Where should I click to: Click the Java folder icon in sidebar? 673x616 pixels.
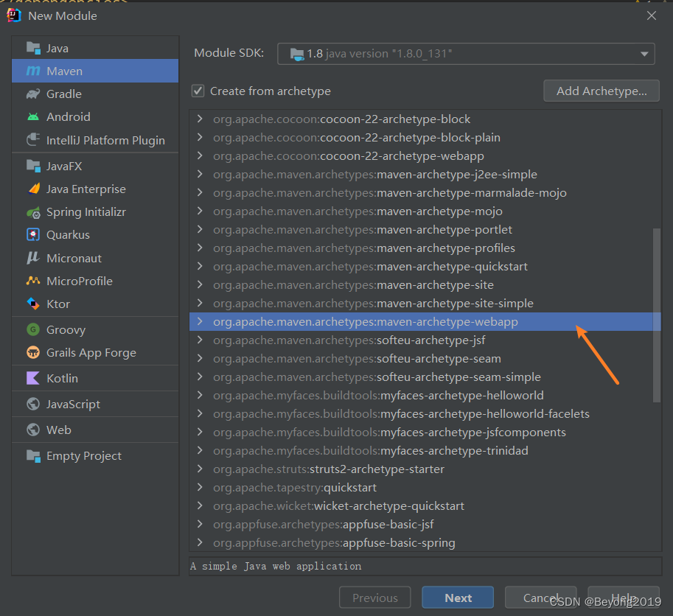(33, 48)
